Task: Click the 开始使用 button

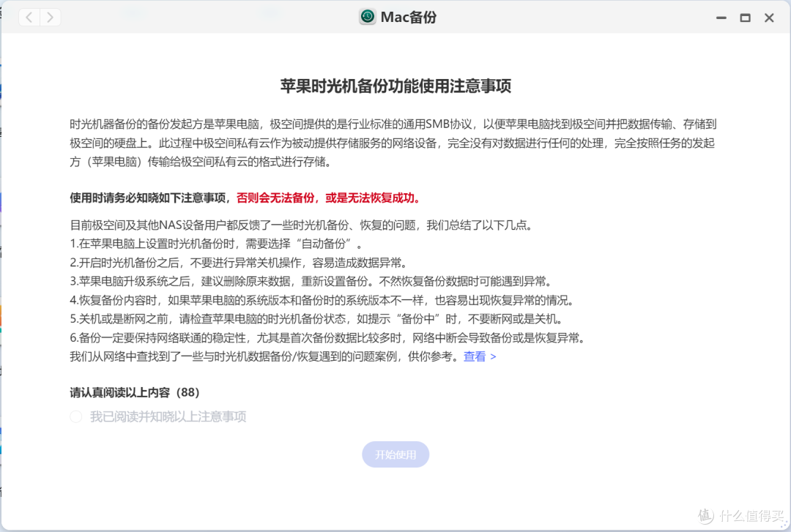Action: pyautogui.click(x=395, y=455)
